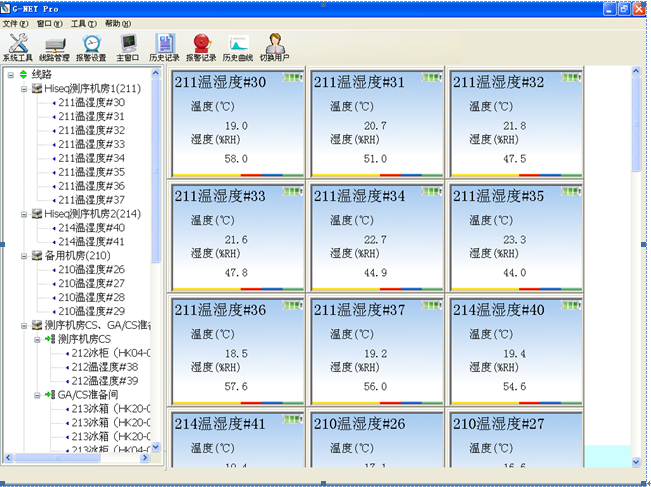Collapse the 备用机房(210) tree node

tap(23, 256)
